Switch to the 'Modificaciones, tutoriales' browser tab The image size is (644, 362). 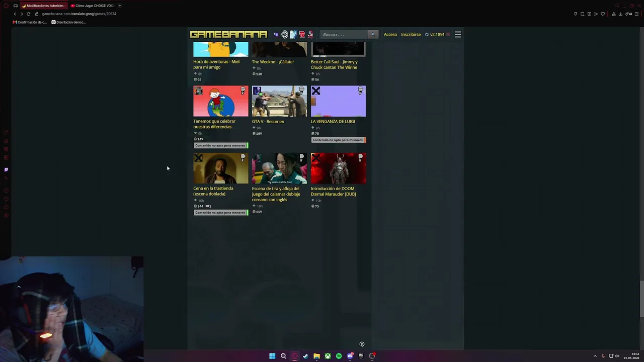point(43,6)
